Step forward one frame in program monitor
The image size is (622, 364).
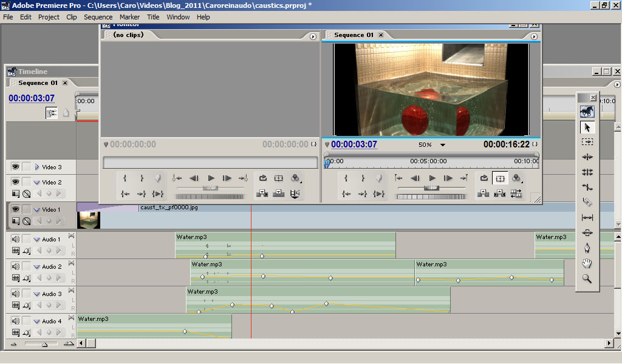[448, 178]
